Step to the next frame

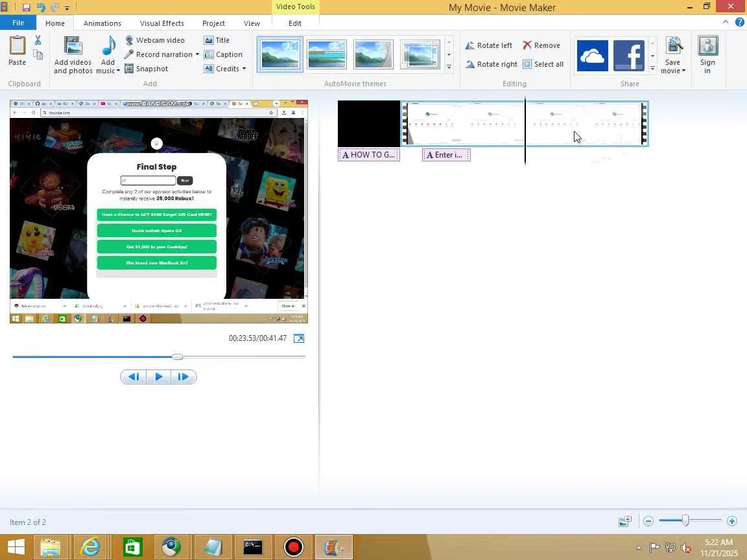tap(184, 377)
